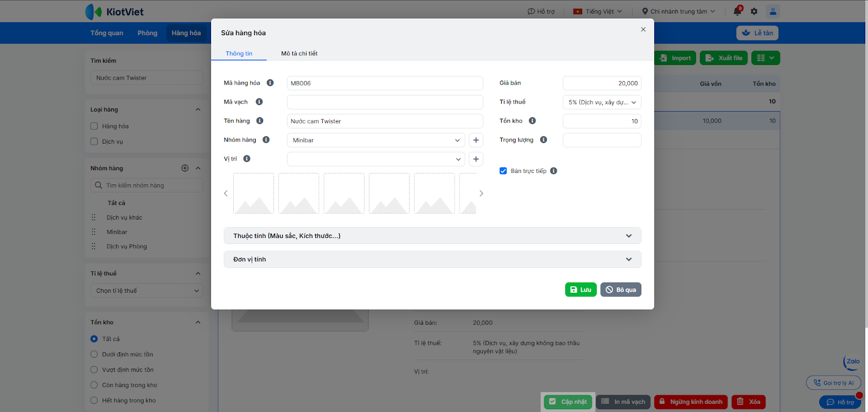
Task: Click the Zalo chat icon
Action: 852,362
